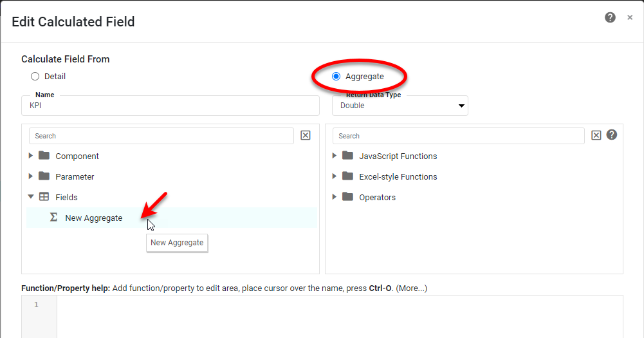Click the functions Search box on the right

458,136
